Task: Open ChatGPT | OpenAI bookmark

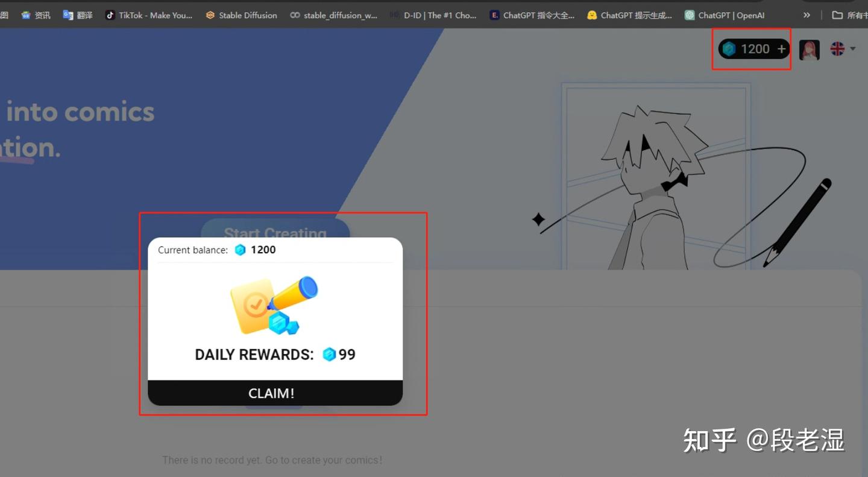Action: click(x=725, y=15)
